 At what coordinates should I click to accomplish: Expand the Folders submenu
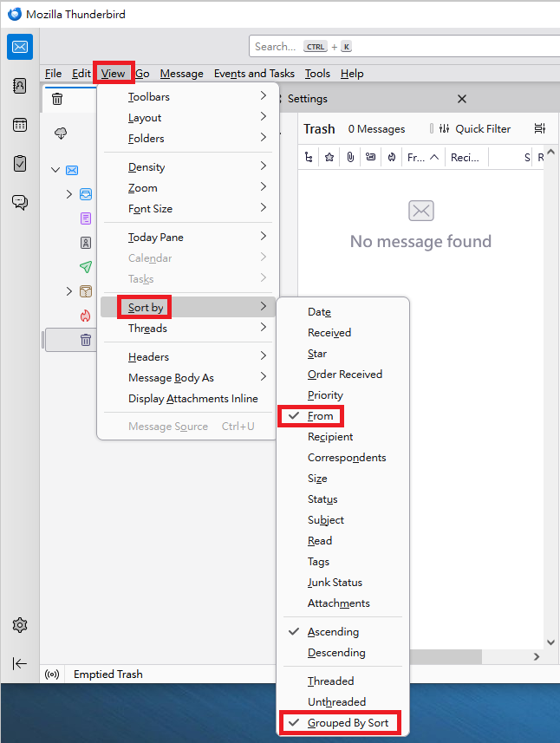(187, 139)
